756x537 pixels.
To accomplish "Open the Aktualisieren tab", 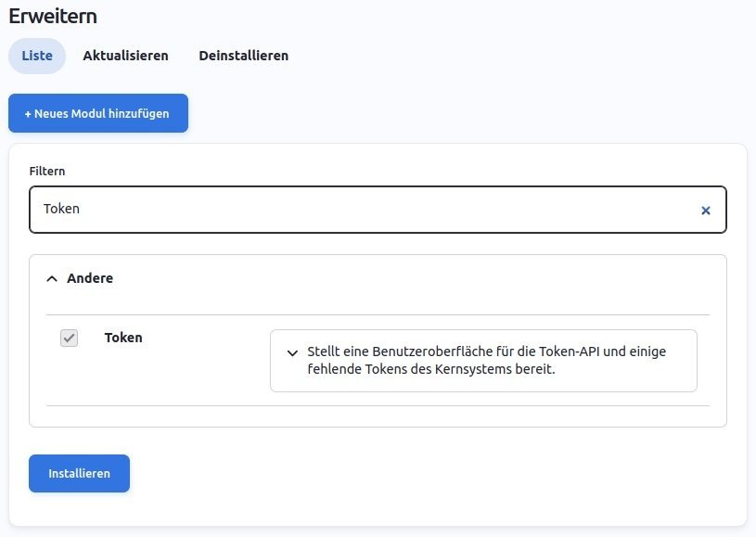I will point(125,56).
